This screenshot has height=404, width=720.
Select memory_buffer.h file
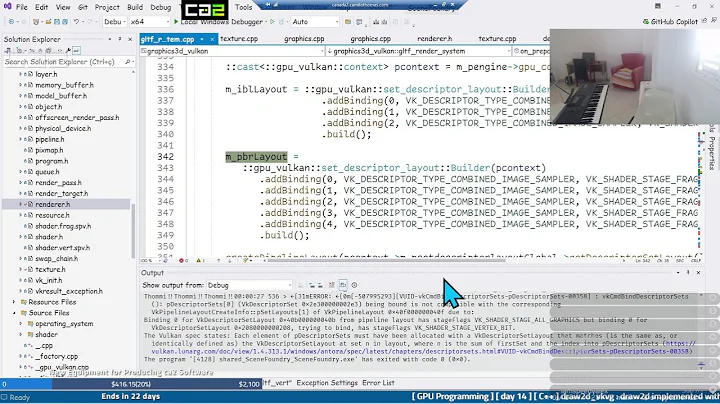point(64,85)
